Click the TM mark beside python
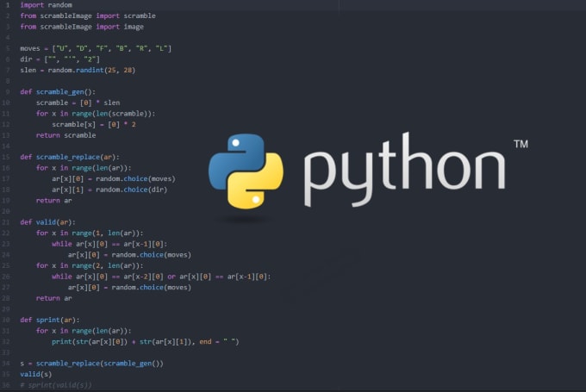This screenshot has height=392, width=586. pos(521,144)
